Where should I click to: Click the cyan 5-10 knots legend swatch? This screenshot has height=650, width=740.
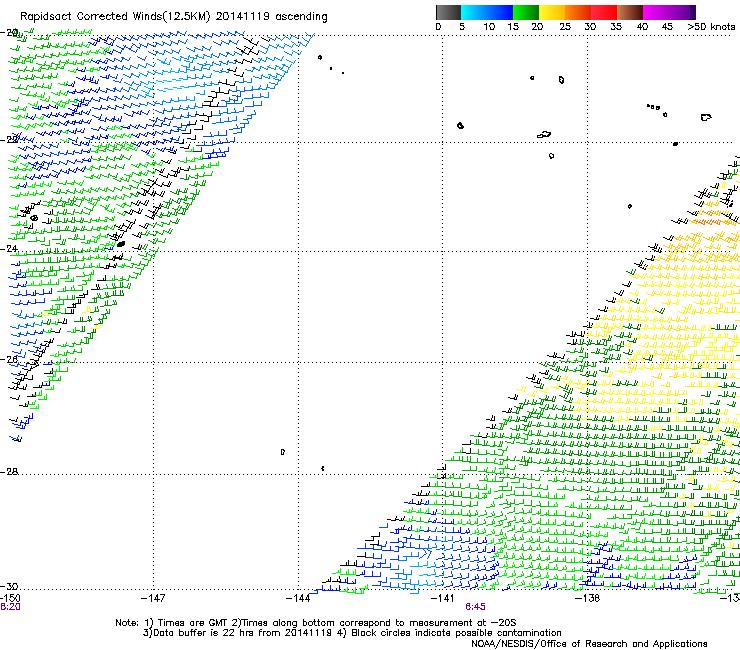(x=474, y=12)
